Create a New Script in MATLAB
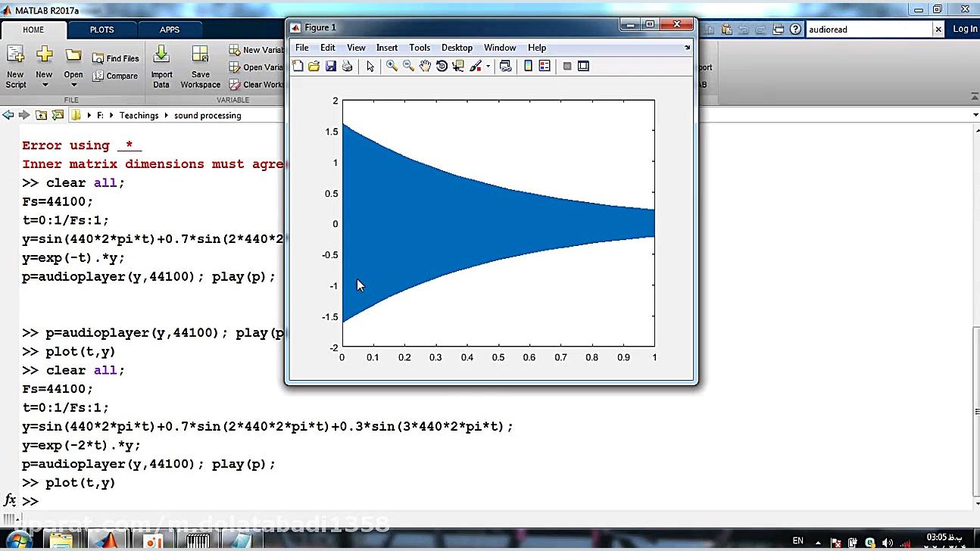Screen dimensions: 980x551 pyautogui.click(x=15, y=67)
